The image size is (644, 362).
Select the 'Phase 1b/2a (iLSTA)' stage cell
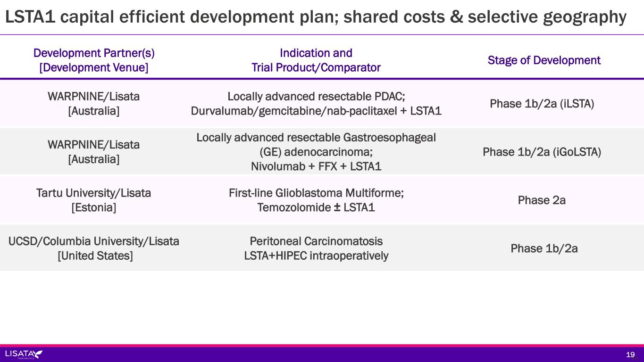[x=542, y=104]
